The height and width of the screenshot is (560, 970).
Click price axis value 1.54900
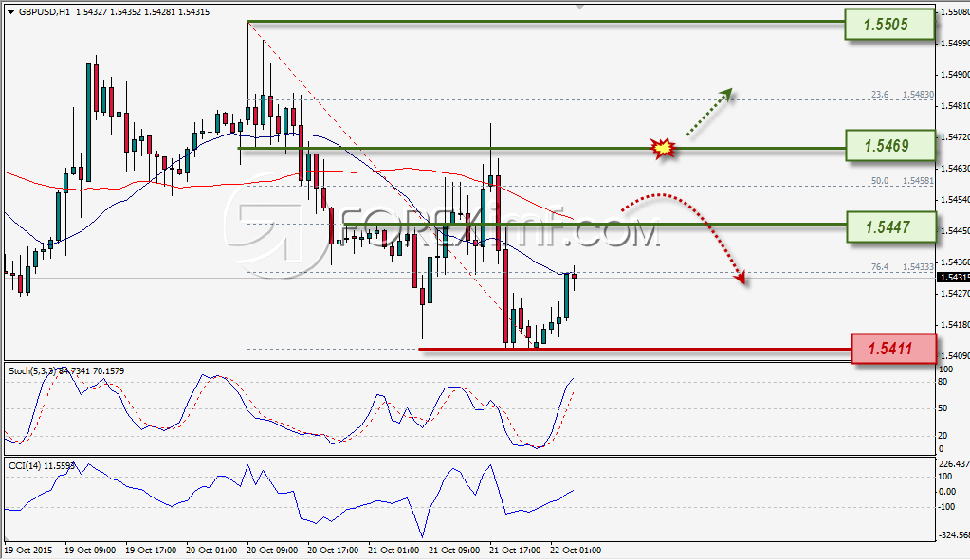coord(955,74)
